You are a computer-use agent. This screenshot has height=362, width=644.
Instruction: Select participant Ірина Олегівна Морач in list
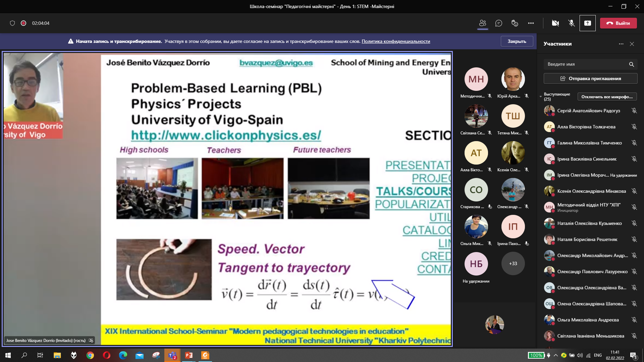click(x=590, y=175)
